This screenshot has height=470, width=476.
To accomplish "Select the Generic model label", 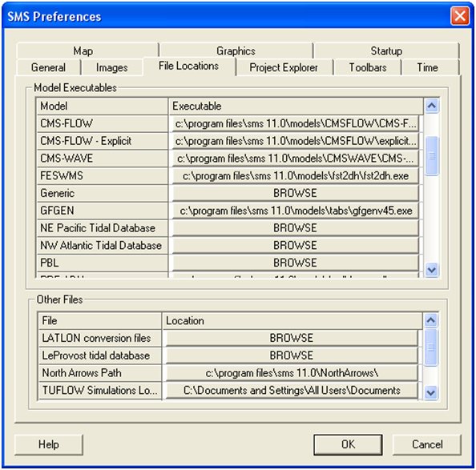I will [103, 193].
